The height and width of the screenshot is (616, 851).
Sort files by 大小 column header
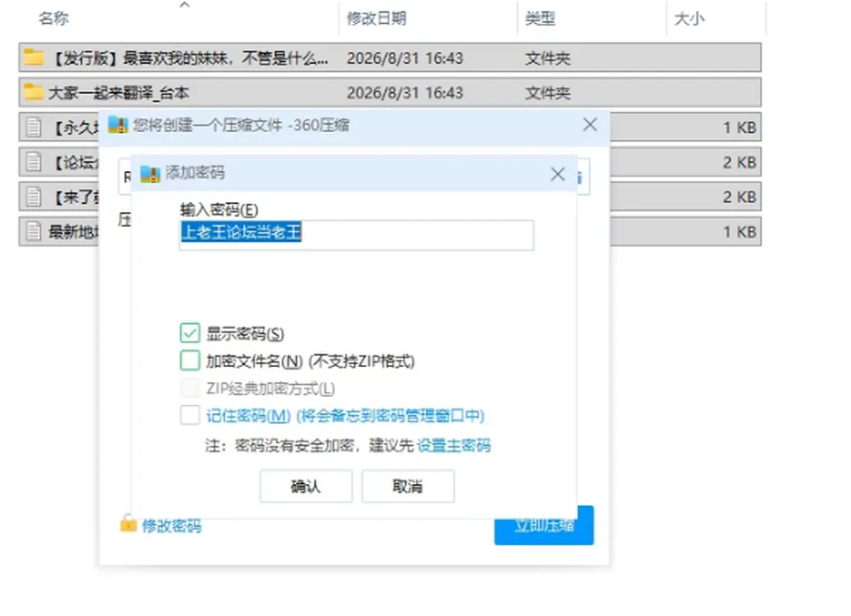point(690,19)
